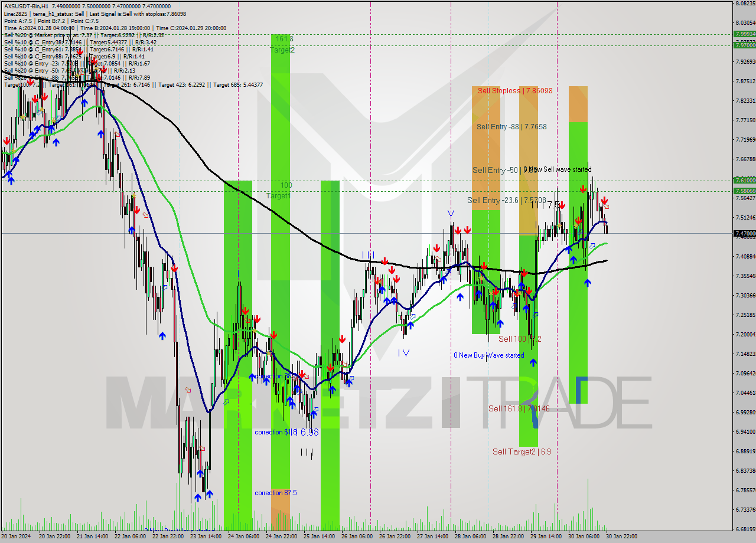The image size is (756, 543).
Task: Click the AXSUSDT-Bin,H1 symbol title text
Action: click(x=27, y=6)
